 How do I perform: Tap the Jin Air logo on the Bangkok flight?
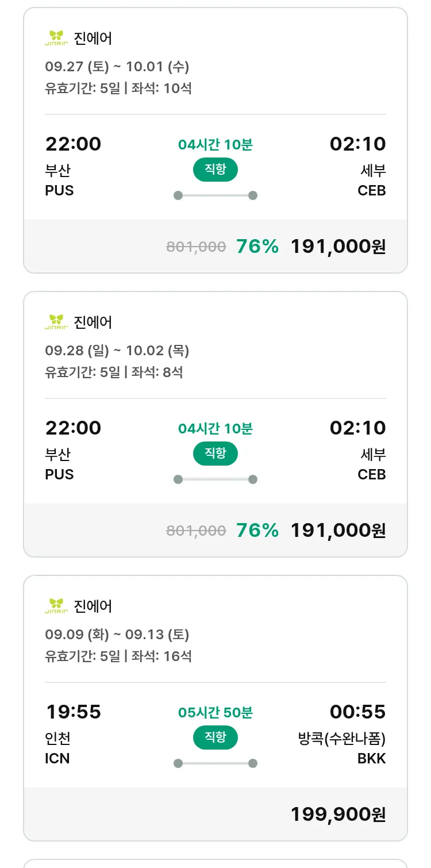(56, 606)
